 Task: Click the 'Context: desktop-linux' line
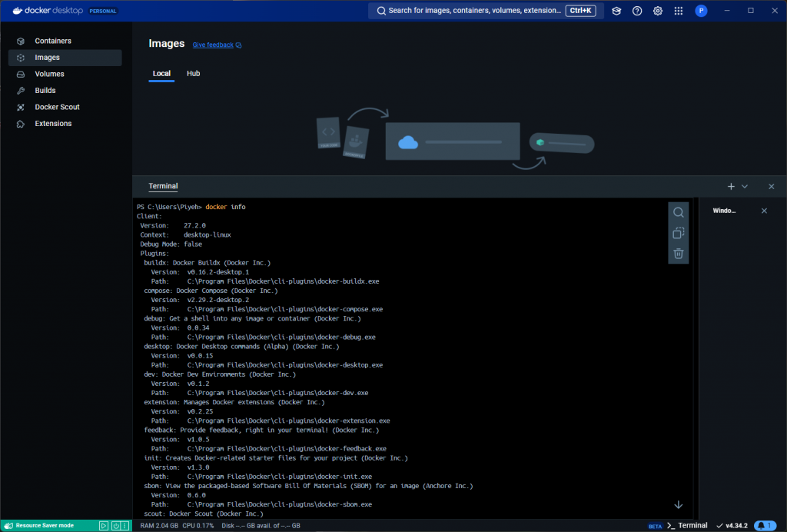[185, 235]
